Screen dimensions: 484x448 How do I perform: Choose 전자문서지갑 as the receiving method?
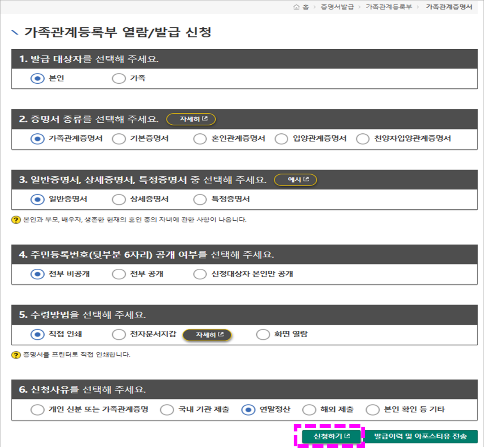point(119,334)
